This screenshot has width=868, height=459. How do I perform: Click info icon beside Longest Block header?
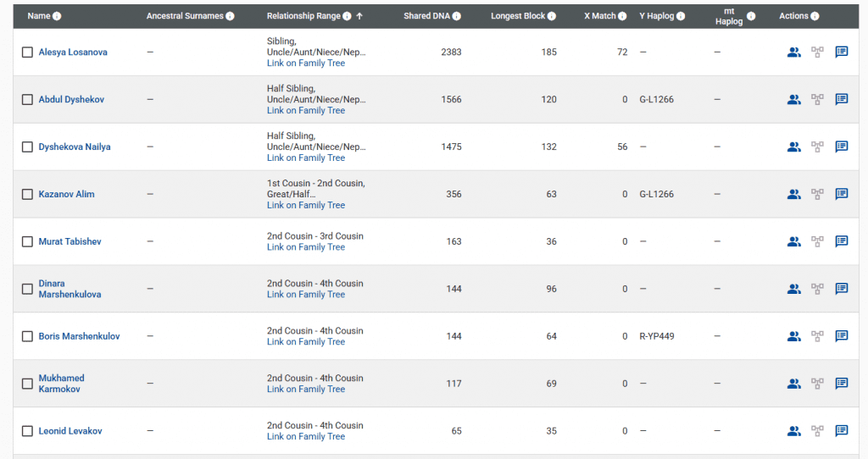(x=552, y=16)
